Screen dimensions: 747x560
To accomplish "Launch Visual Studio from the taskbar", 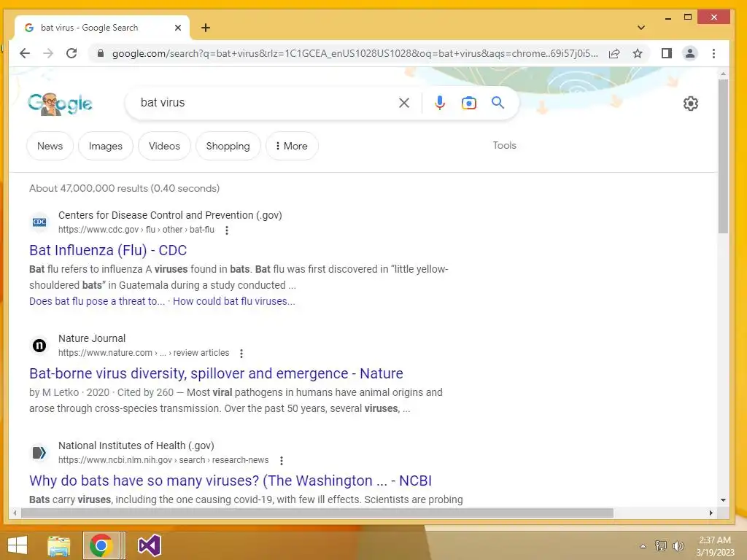I will point(149,545).
